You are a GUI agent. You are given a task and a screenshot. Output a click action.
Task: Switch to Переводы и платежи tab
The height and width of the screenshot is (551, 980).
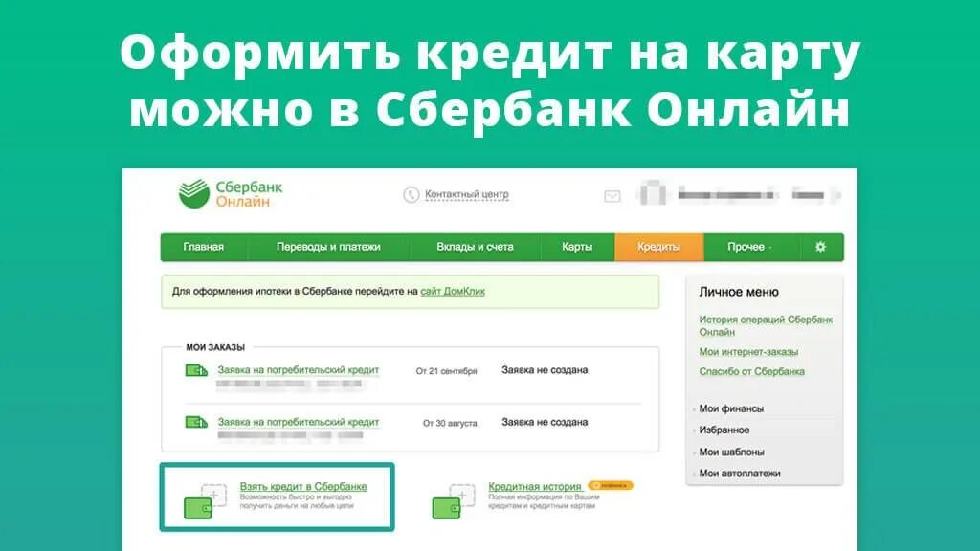tap(328, 247)
